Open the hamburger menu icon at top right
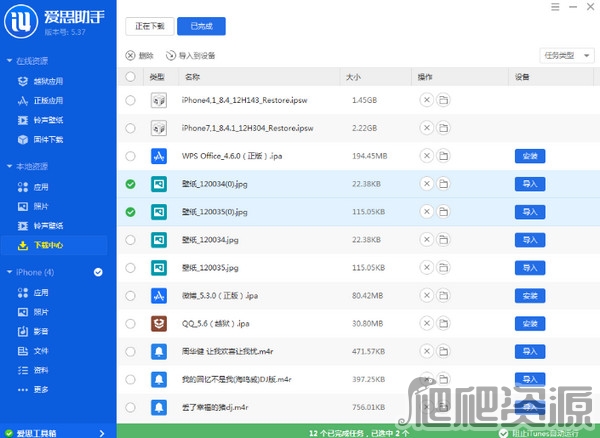Viewport: 600px width, 438px height. 555,7
